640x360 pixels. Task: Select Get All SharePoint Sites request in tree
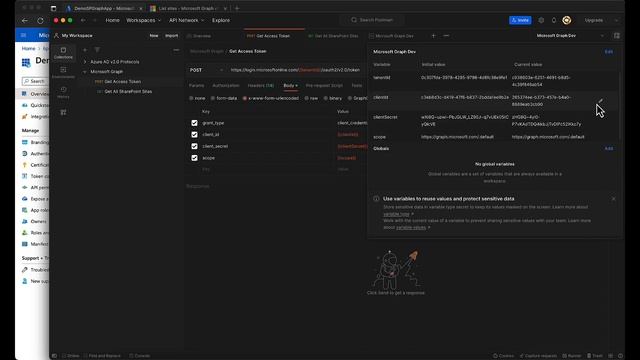pos(128,91)
